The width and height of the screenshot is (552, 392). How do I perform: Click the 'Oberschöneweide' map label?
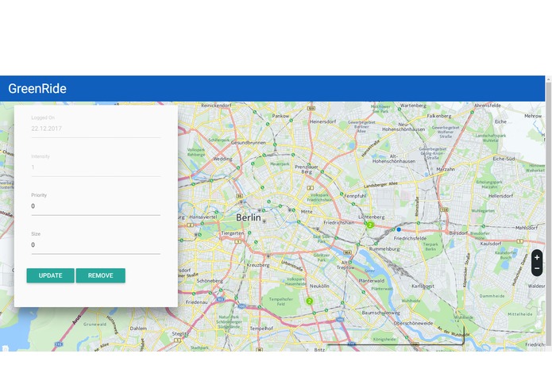pyautogui.click(x=413, y=323)
